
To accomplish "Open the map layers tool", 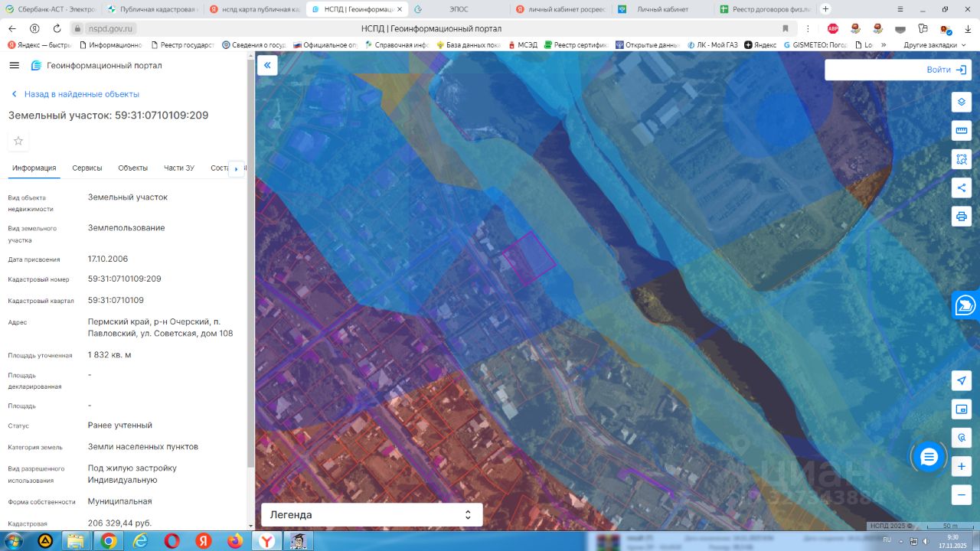I will pos(962,102).
